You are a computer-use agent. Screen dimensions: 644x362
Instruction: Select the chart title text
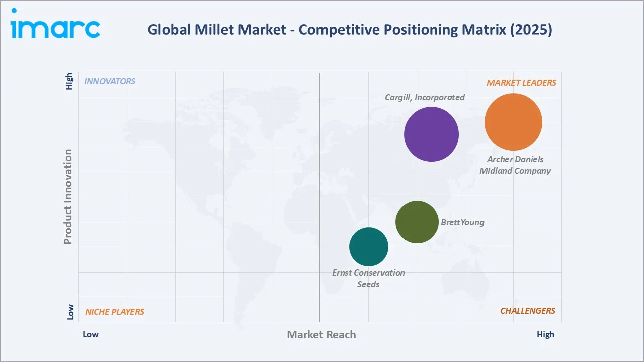pyautogui.click(x=350, y=30)
